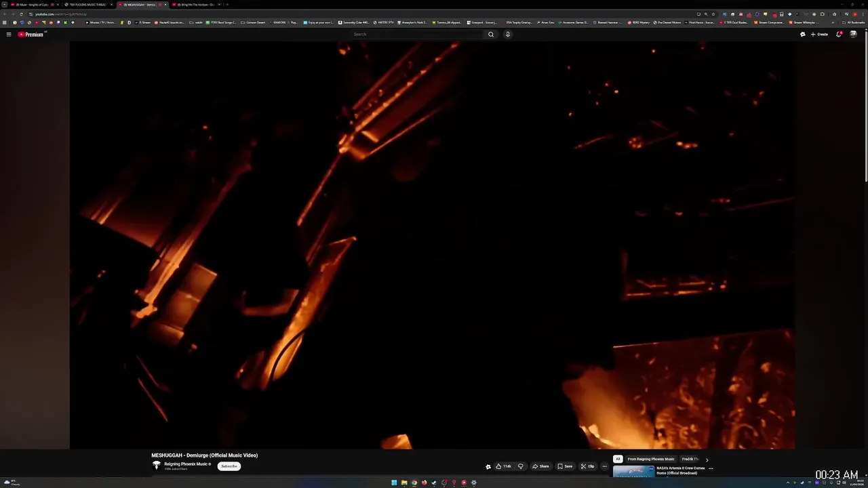Click the gear icon left of the like button
Image resolution: width=868 pixels, height=488 pixels.
[x=488, y=466]
